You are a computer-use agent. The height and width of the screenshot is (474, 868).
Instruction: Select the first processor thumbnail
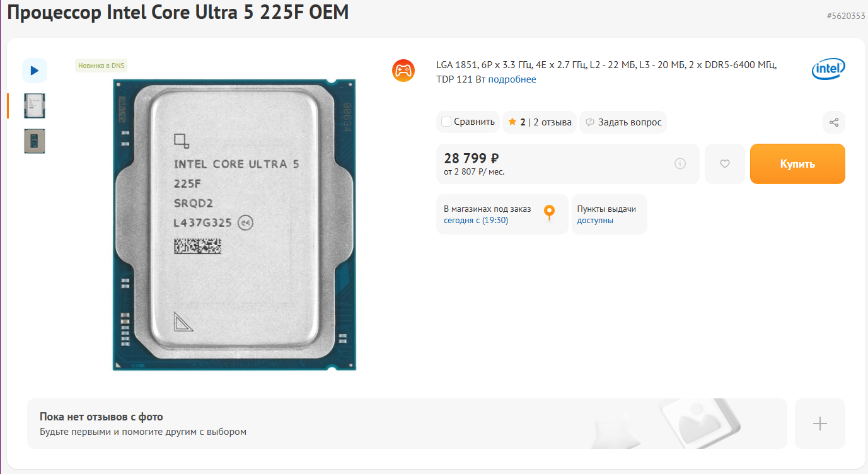coord(35,106)
